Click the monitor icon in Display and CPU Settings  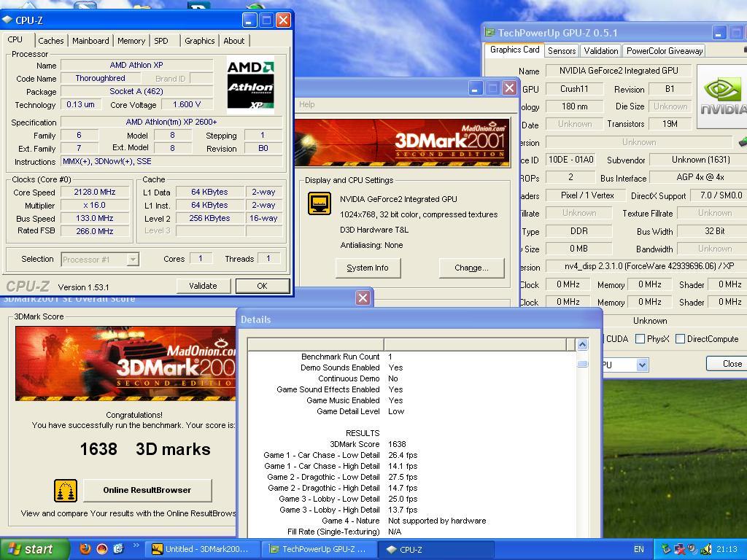[x=320, y=203]
